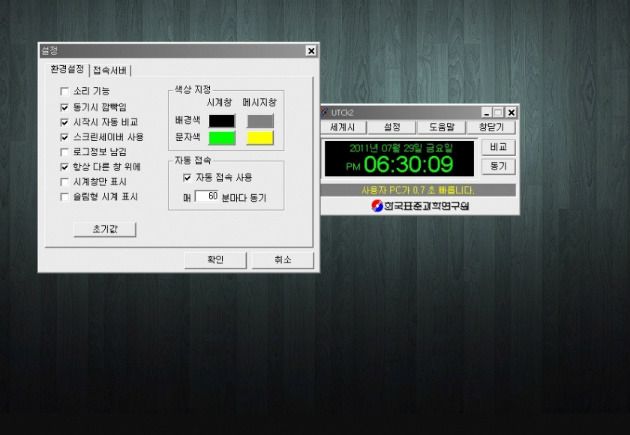Click the 사용자 PC가 0.7초 빠릅니다 message
The height and width of the screenshot is (435, 630).
418,190
